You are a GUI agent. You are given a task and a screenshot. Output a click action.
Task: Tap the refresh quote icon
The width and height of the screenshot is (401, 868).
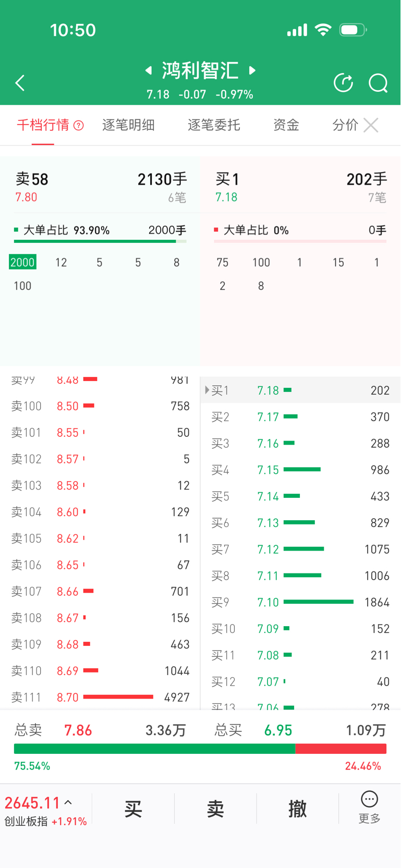coord(343,83)
